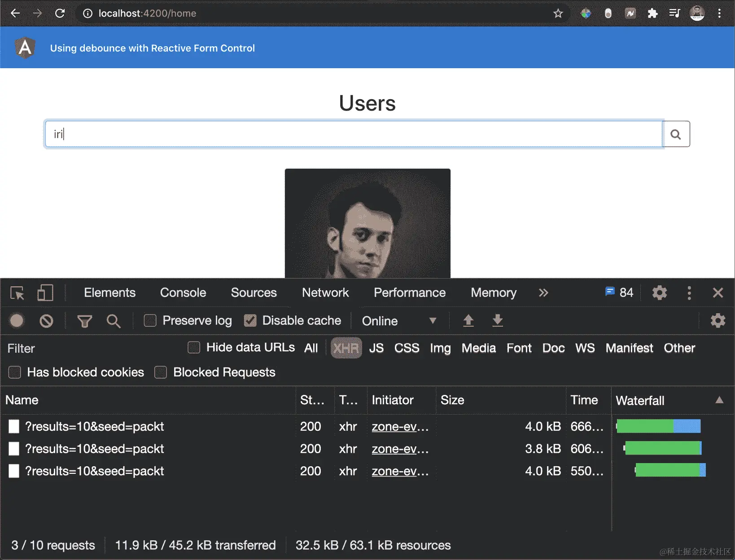
Task: Go back using the browser back arrow
Action: pos(15,13)
